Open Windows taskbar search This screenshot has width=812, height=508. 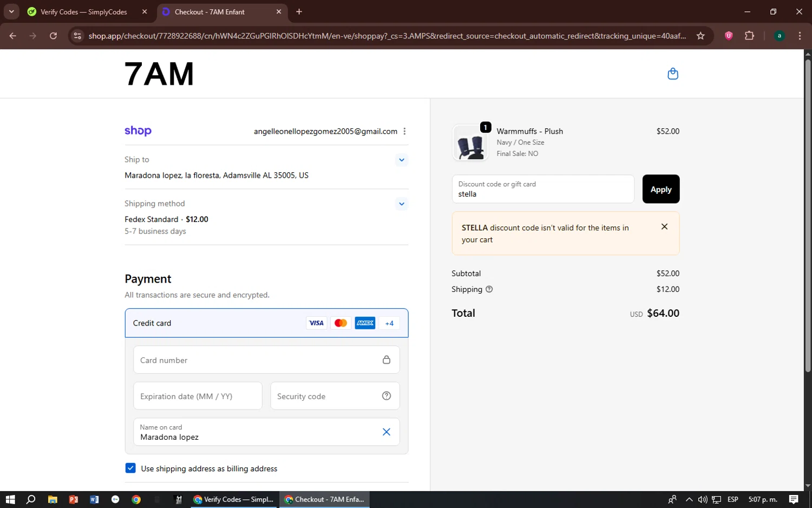31,499
